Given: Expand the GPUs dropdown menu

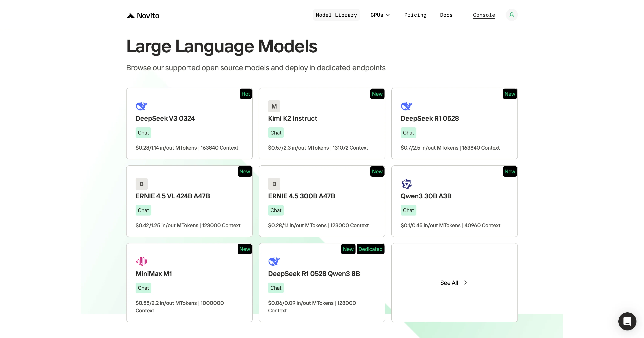Looking at the screenshot, I should point(380,15).
